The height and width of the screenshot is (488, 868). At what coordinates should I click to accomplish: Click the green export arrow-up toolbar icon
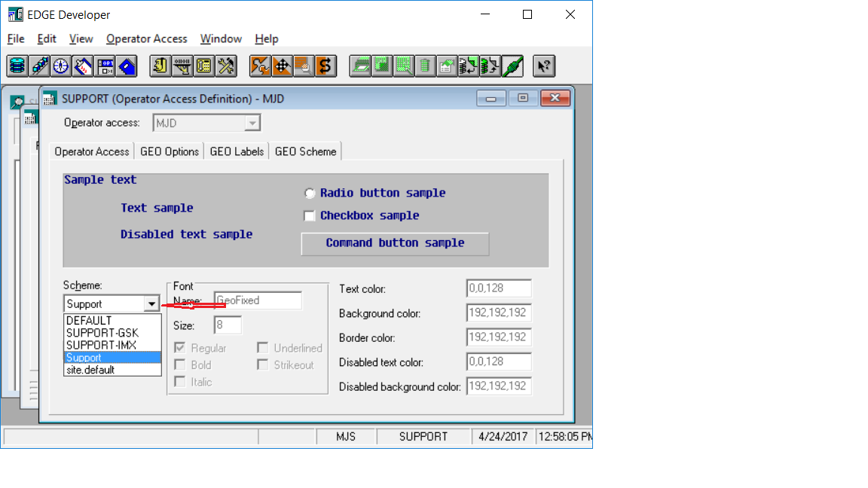coord(491,66)
